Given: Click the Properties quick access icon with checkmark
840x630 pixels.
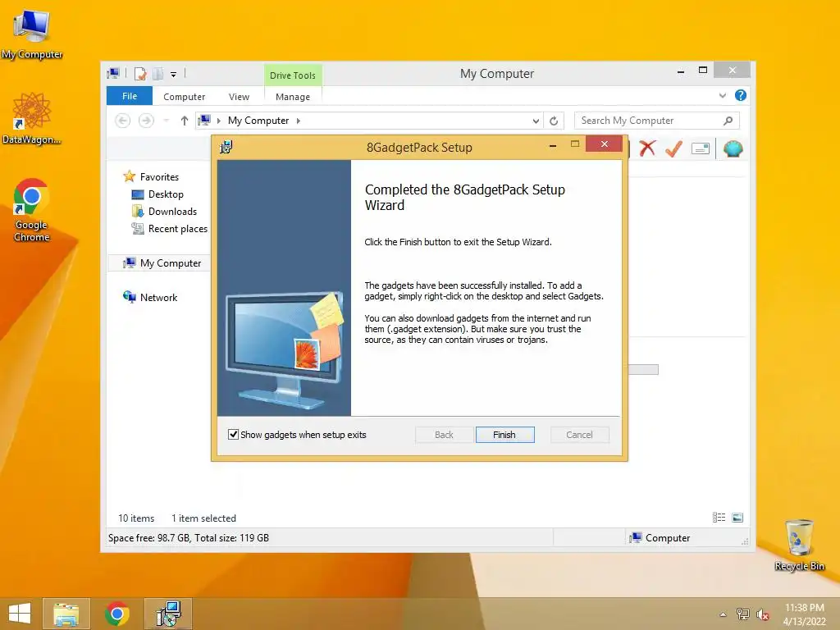Looking at the screenshot, I should (140, 73).
